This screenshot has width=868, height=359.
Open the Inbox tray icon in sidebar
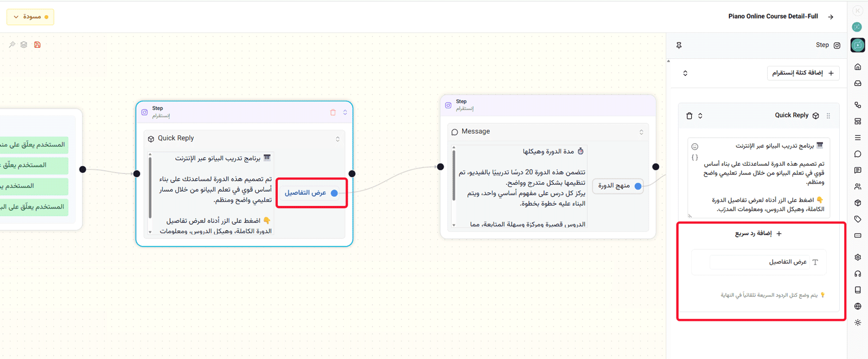click(858, 83)
